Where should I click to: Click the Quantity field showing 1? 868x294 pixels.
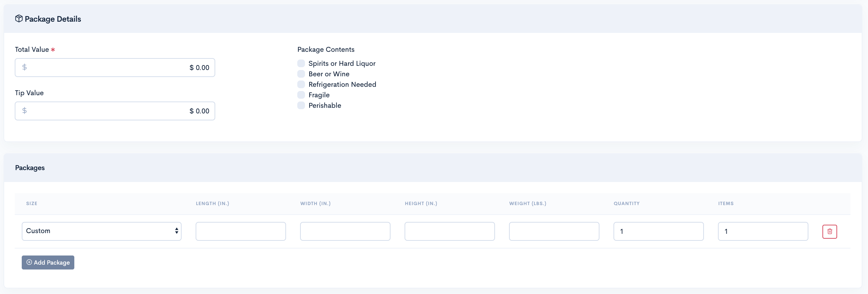(x=659, y=231)
